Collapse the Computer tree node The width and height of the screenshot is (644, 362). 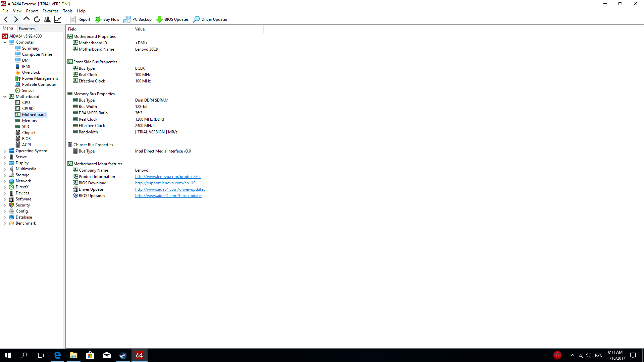click(x=5, y=42)
